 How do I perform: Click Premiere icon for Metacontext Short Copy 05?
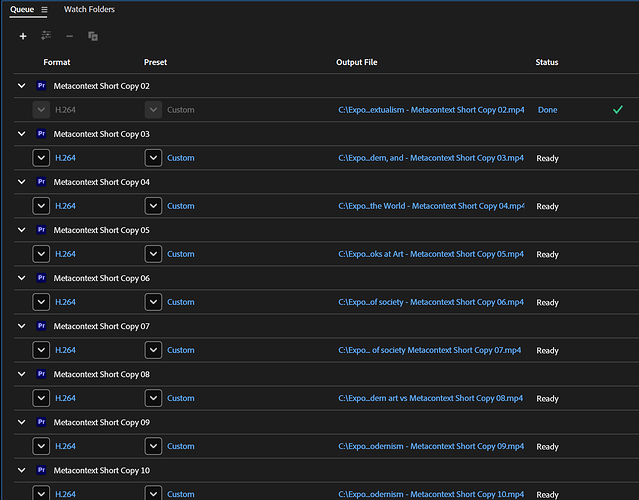(41, 230)
